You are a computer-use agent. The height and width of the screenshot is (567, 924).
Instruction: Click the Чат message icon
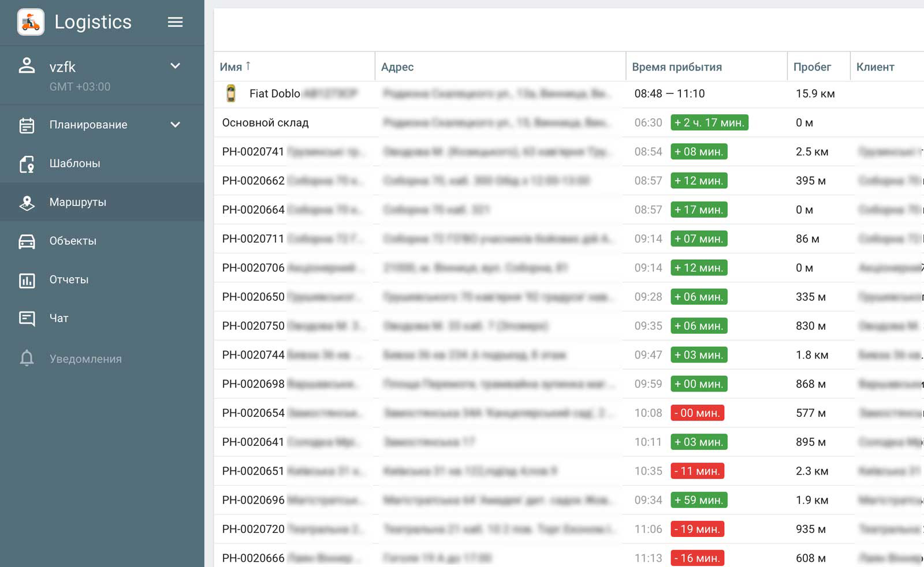click(x=27, y=318)
